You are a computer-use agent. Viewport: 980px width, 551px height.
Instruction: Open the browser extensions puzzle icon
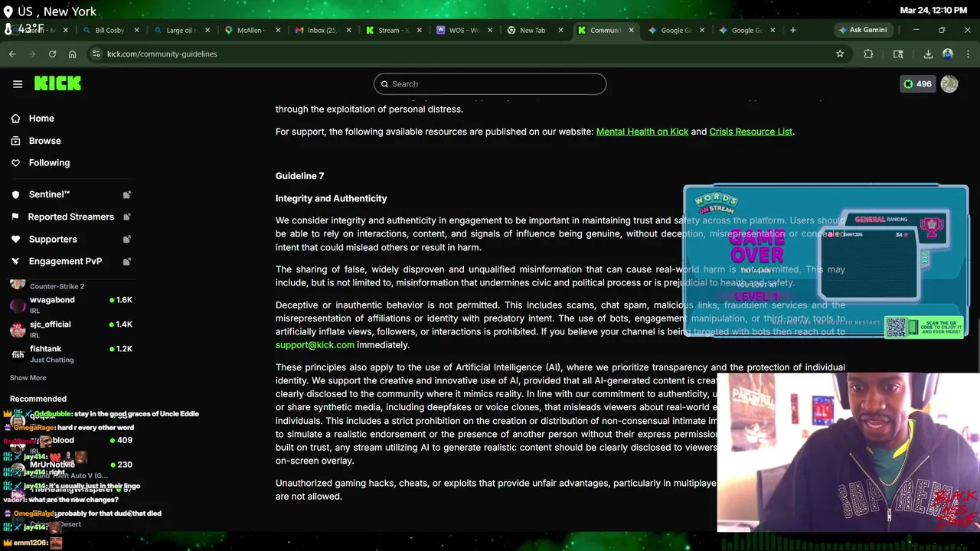[x=868, y=54]
